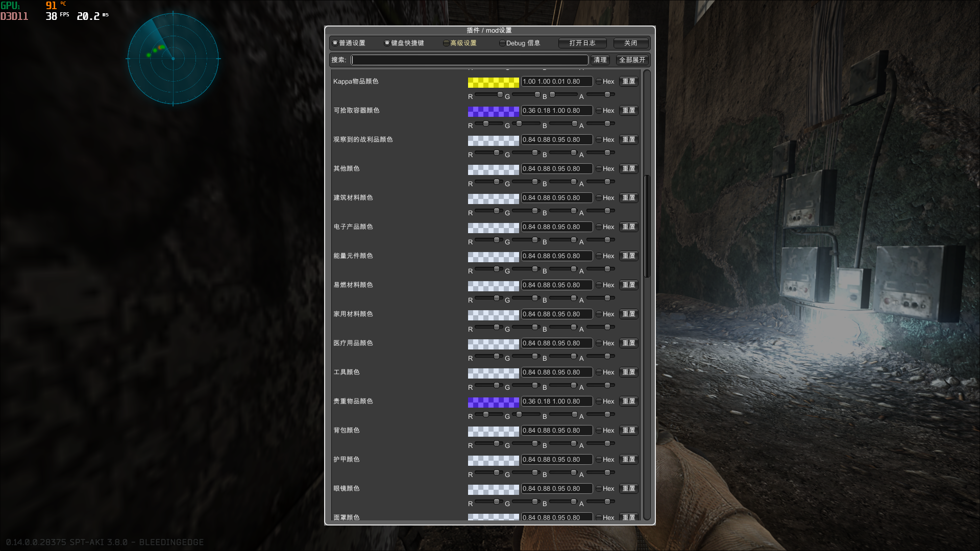Enable Hex for 其他颜色
980x551 pixels.
coord(605,169)
